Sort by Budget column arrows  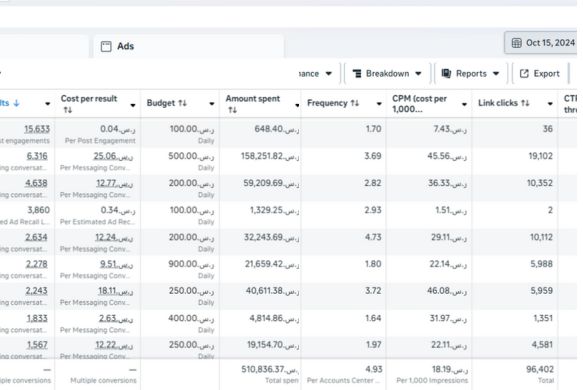(x=182, y=103)
